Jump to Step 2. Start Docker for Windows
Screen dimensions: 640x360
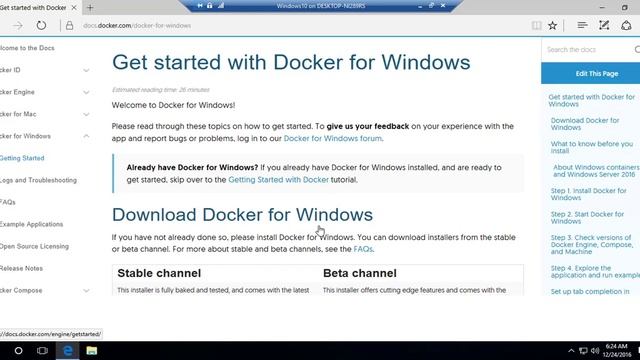(x=587, y=218)
